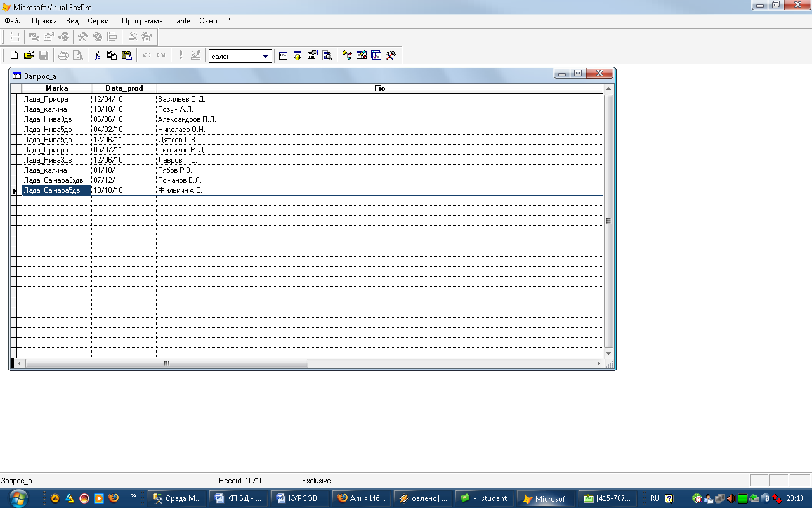Expand the hidden quick launch chevron

point(133,496)
